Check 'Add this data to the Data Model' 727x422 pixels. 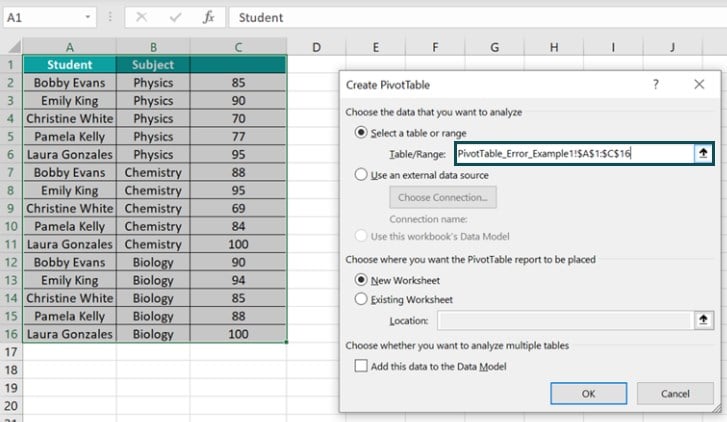coord(361,366)
